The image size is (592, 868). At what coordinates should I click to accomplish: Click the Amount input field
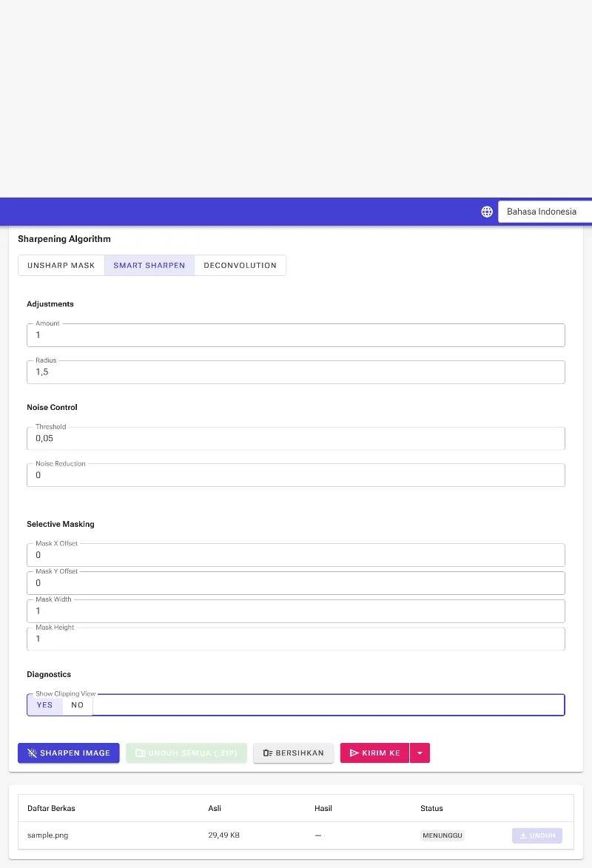[x=296, y=335]
